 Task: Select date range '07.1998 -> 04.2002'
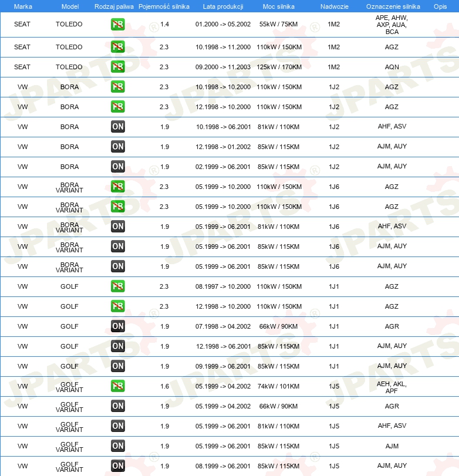click(x=223, y=326)
